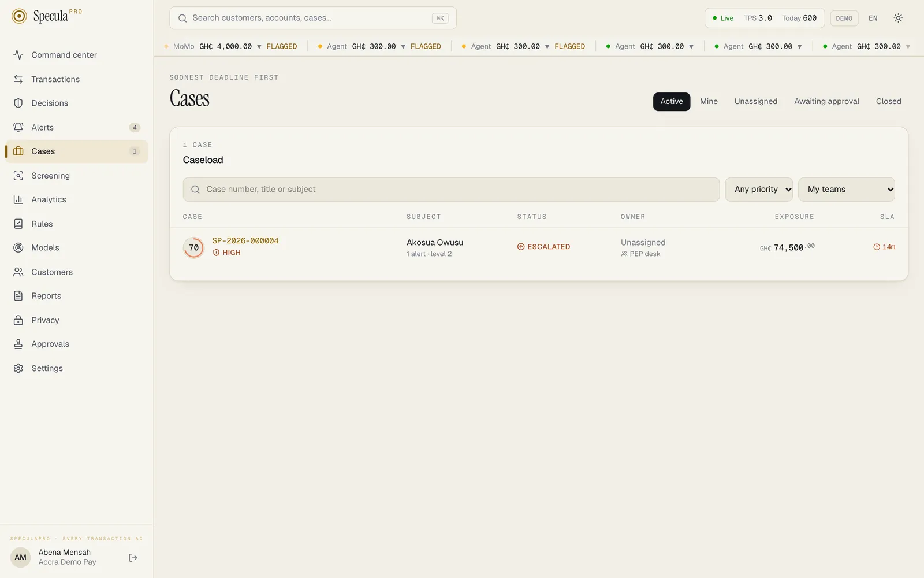Toggle the light/dark theme sun icon
This screenshot has width=924, height=578.
tap(898, 18)
